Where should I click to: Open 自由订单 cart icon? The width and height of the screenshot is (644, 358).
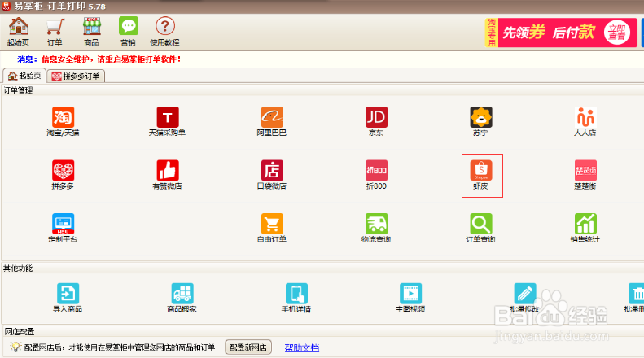(272, 229)
